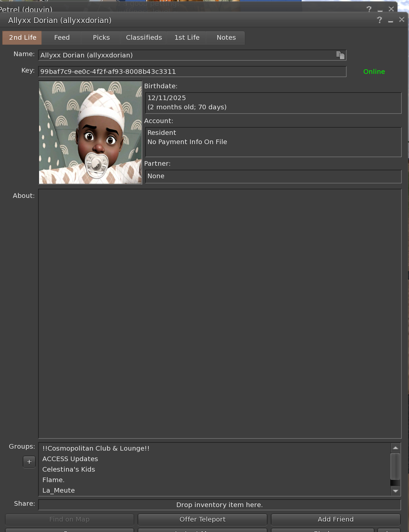Click the profile picture of the baby avatar

coord(90,133)
